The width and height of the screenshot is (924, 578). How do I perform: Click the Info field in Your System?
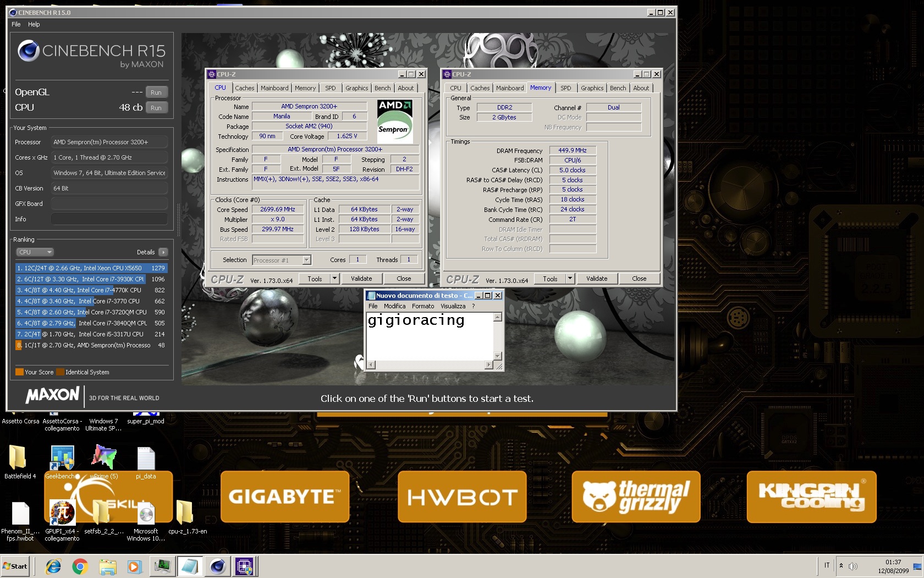[x=109, y=219]
